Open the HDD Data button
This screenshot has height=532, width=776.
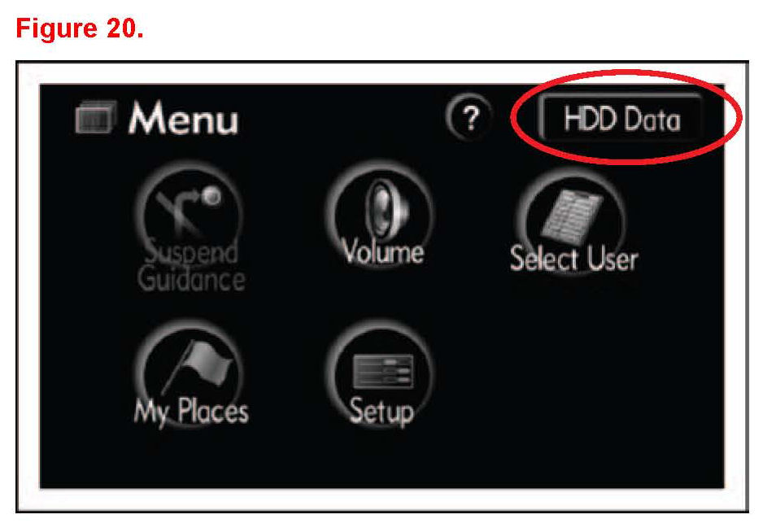[x=622, y=119]
